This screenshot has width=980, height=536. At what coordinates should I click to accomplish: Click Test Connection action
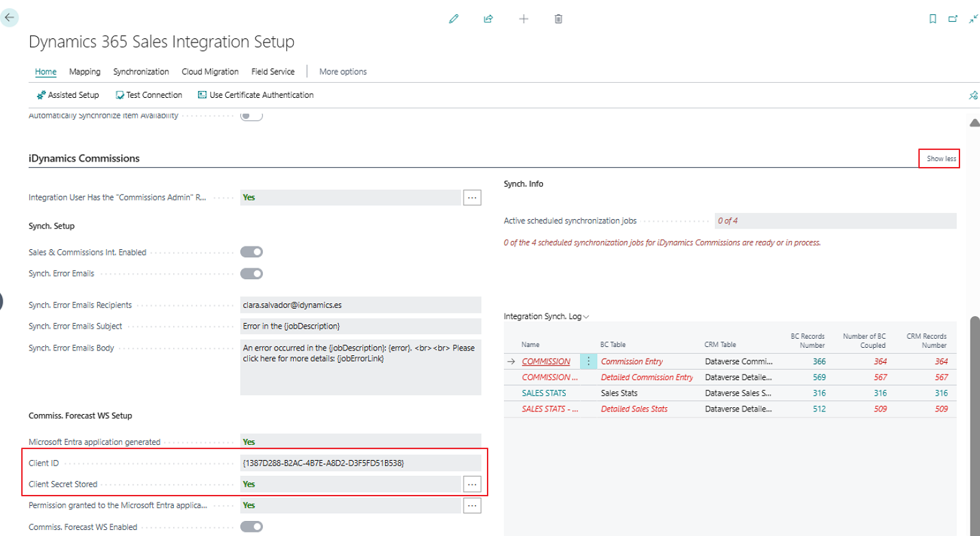click(149, 95)
